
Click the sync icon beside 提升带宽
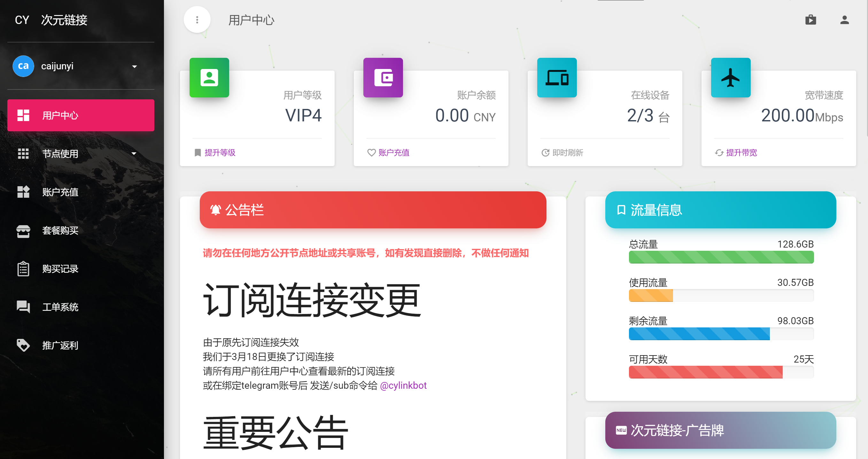click(719, 153)
